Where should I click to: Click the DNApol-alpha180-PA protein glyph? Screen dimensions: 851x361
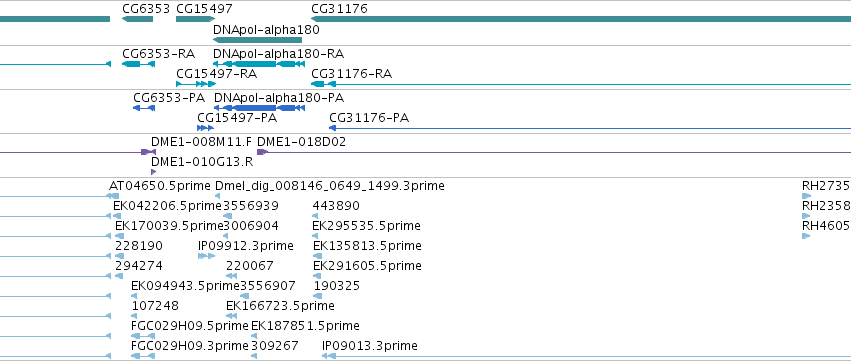point(259,108)
